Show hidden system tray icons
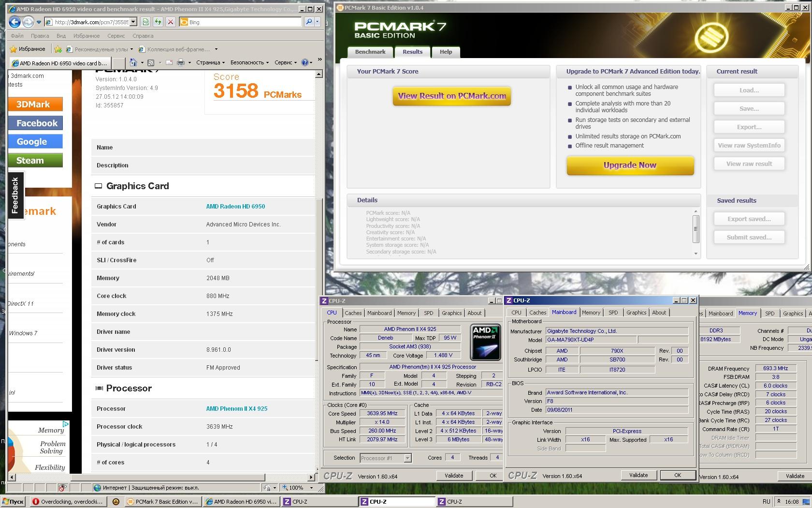Screen dimensions: 812x508 point(779,502)
